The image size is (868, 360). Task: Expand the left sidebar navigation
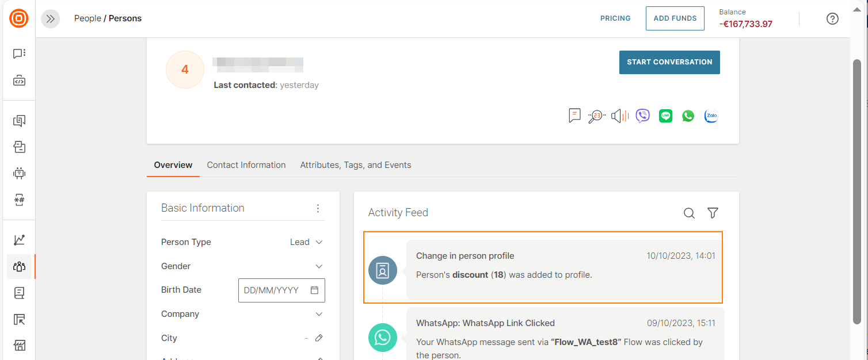[51, 18]
